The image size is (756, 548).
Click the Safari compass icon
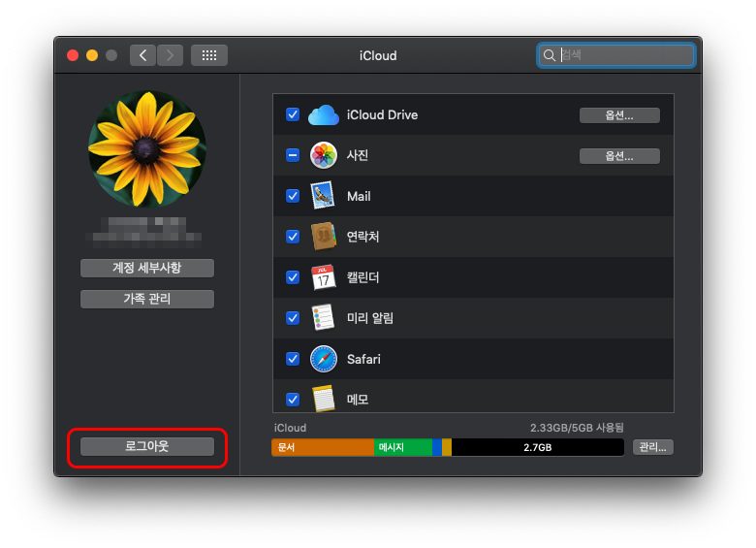click(x=323, y=359)
